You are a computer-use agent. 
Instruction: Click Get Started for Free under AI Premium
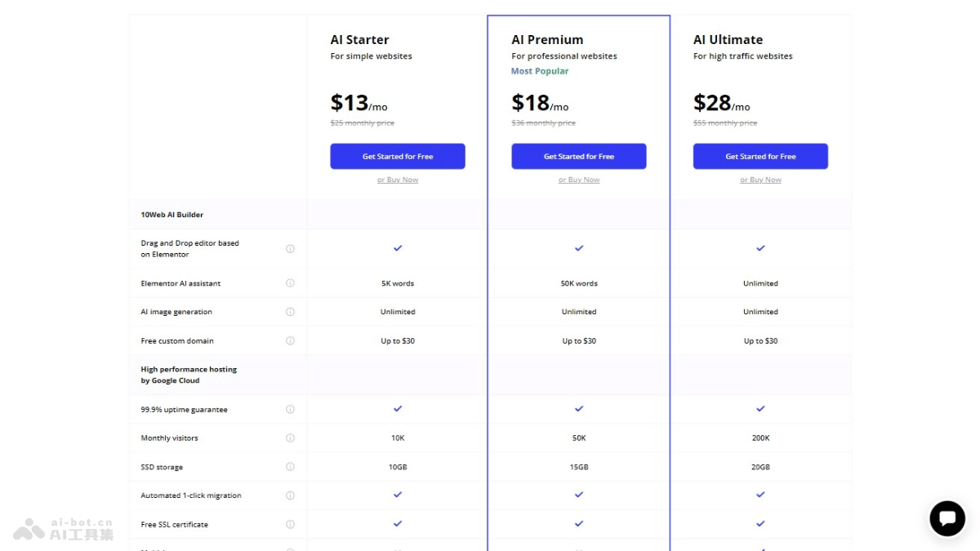pos(579,157)
